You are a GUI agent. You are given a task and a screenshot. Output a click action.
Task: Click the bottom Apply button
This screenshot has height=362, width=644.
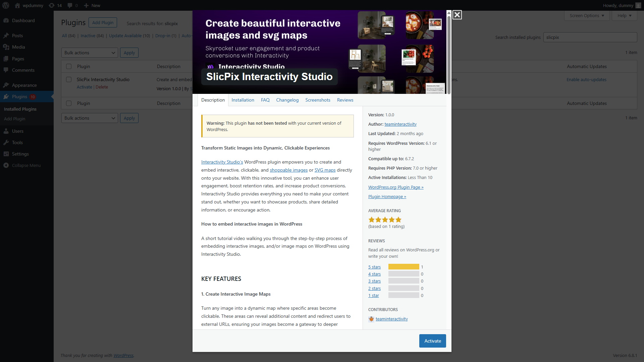129,118
